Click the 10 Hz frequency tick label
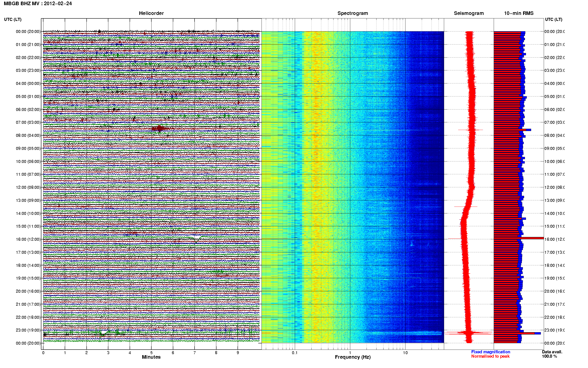588x368 pixels. coord(405,353)
